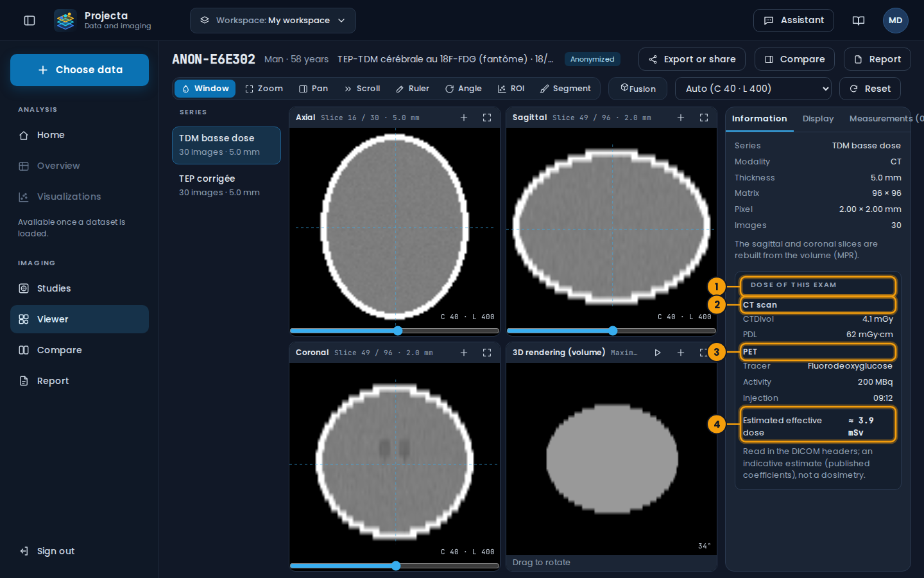Select the Viewer item in the sidebar
Image resolution: width=924 pixels, height=578 pixels.
(80, 319)
